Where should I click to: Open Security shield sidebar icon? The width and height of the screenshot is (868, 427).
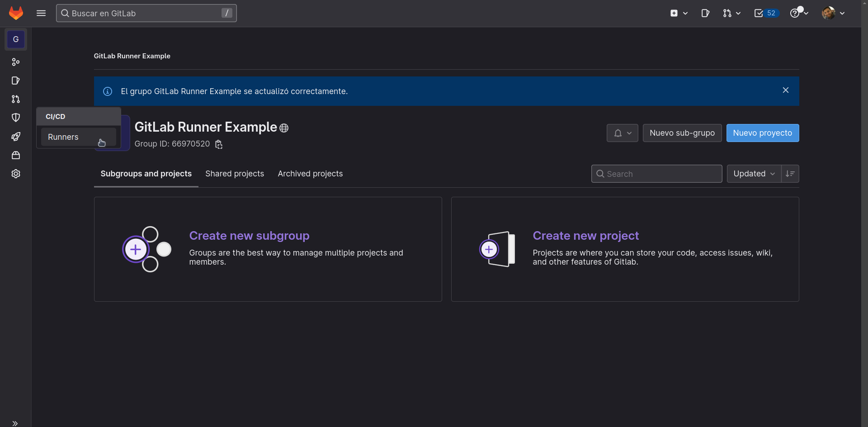16,118
